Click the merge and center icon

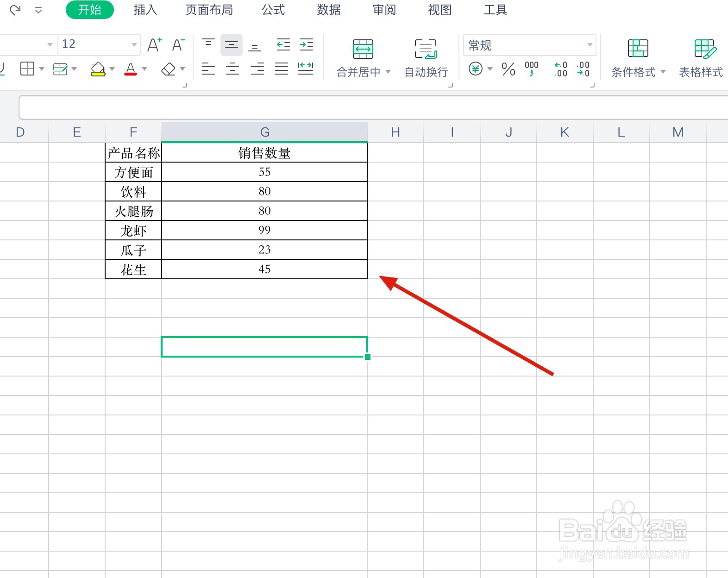tap(363, 49)
